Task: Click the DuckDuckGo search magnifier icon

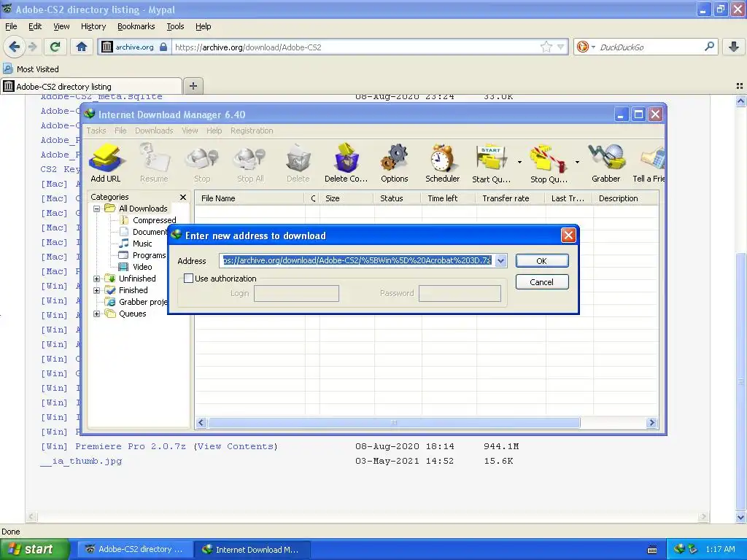Action: [x=709, y=47]
